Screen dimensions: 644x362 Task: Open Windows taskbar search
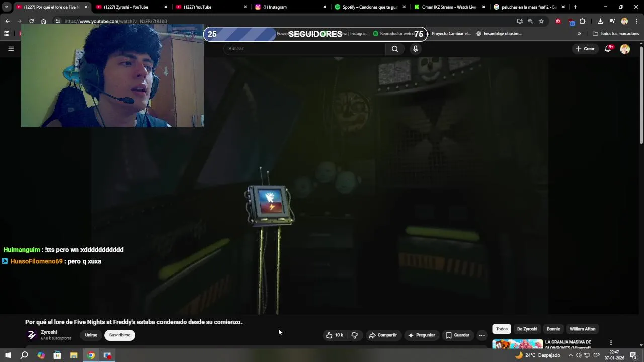tap(24, 355)
